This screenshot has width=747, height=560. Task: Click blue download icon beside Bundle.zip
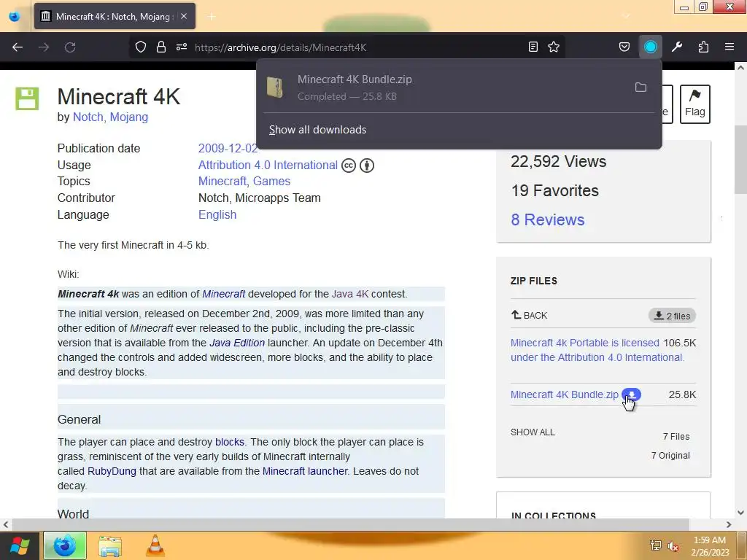click(x=631, y=394)
